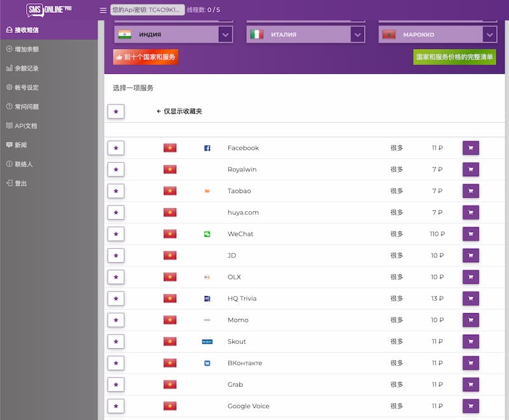Image resolution: width=509 pixels, height=420 pixels.
Task: Click the HQ Trivia logo icon
Action: point(207,298)
